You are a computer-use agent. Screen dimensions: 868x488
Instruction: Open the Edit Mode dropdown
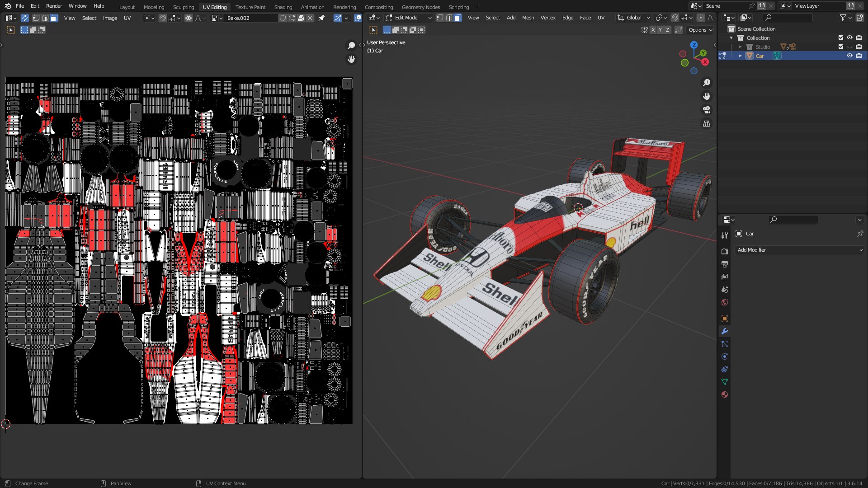pos(409,18)
